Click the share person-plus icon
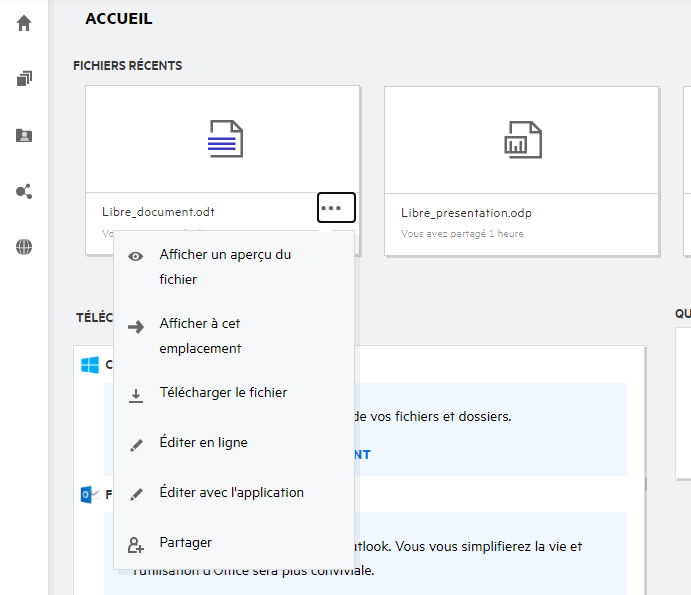The width and height of the screenshot is (691, 595). click(x=135, y=545)
